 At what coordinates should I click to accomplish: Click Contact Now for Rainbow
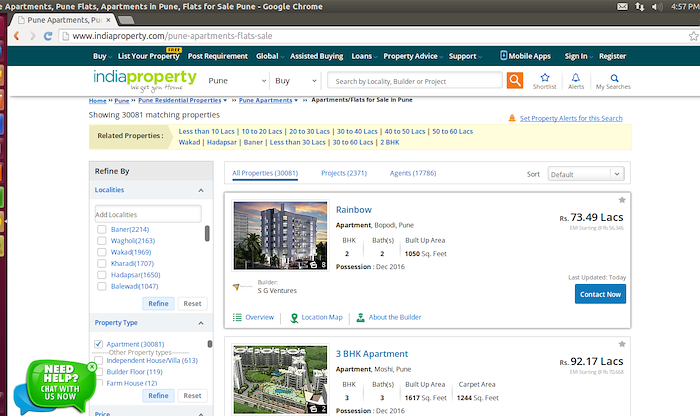tap(600, 294)
